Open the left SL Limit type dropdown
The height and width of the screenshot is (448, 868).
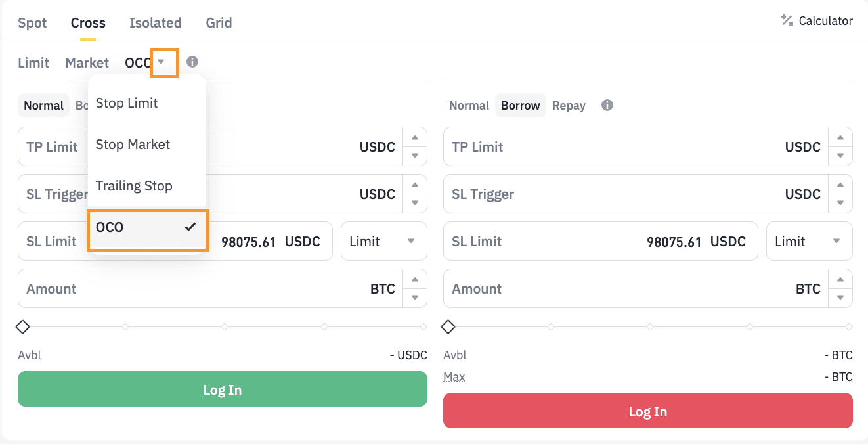383,241
